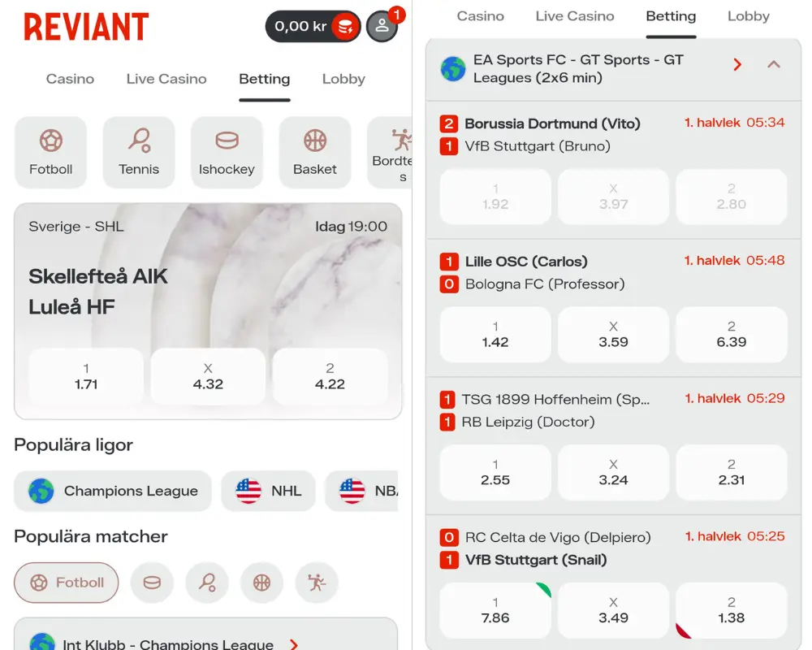The height and width of the screenshot is (650, 812).
Task: Filter popular matches by ice hockey puck icon
Action: pyautogui.click(x=152, y=583)
